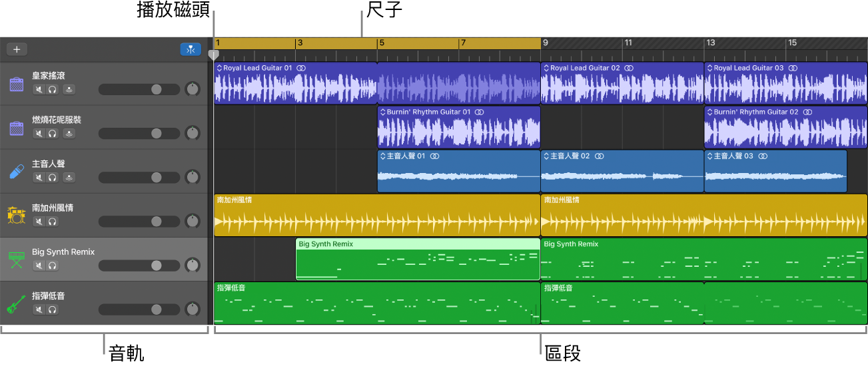Image resolution: width=868 pixels, height=368 pixels.
Task: Click the pan knob on 燃燒花呢服裝 track
Action: (x=193, y=133)
